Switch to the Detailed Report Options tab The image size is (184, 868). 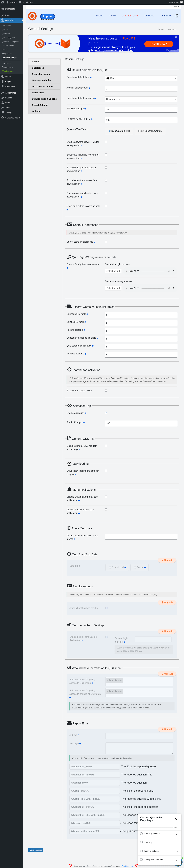point(44,99)
